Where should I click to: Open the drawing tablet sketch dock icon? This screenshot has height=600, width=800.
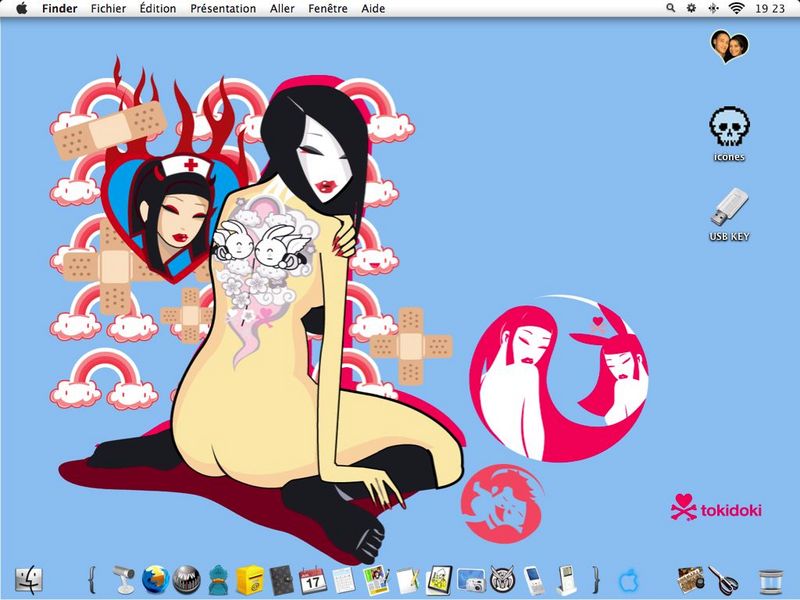(439, 580)
